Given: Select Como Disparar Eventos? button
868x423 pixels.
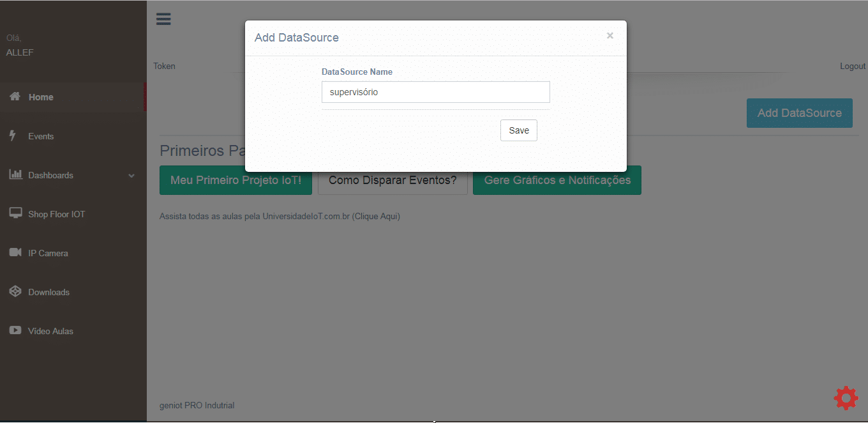Looking at the screenshot, I should (x=393, y=180).
